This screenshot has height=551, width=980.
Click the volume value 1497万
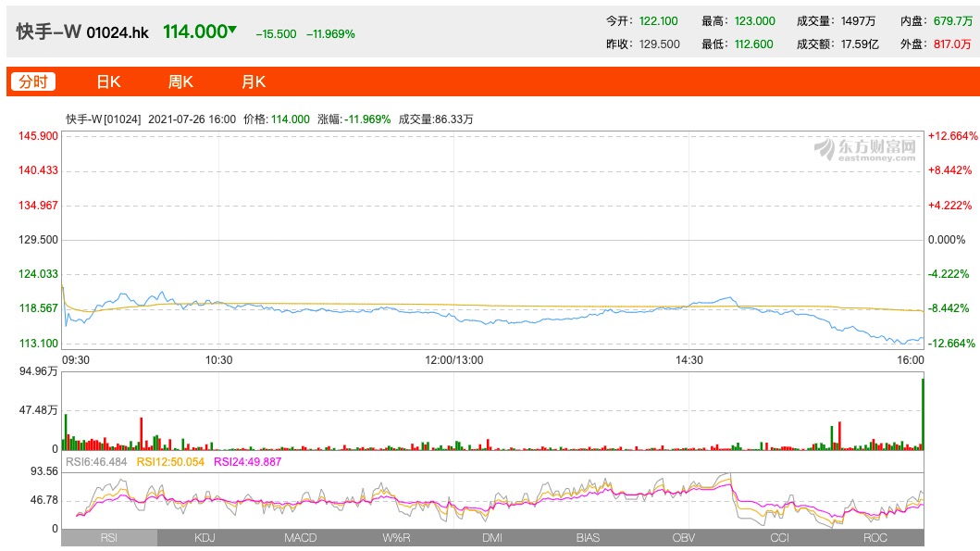coord(858,21)
